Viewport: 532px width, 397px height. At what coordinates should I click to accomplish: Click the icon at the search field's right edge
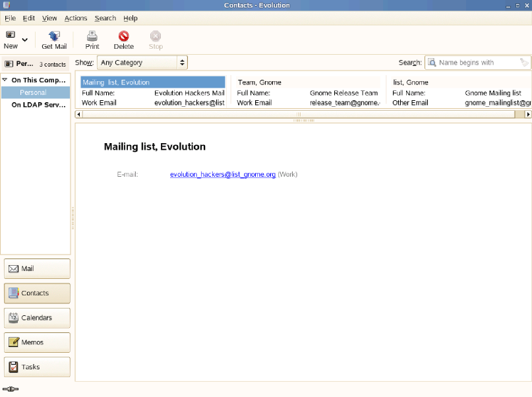coord(524,62)
